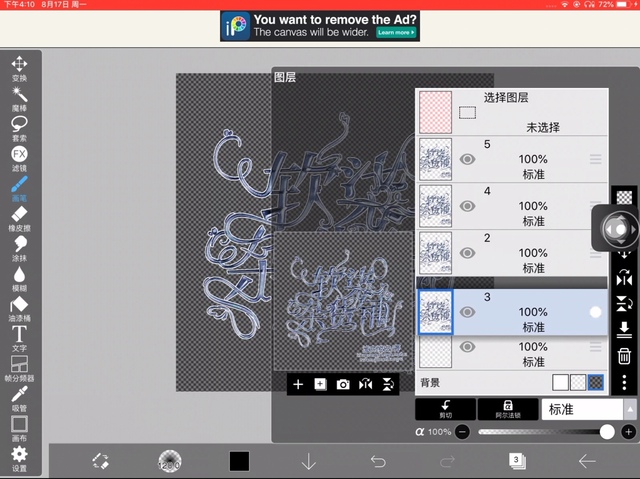
Task: Add layer from camera icon
Action: tap(343, 384)
